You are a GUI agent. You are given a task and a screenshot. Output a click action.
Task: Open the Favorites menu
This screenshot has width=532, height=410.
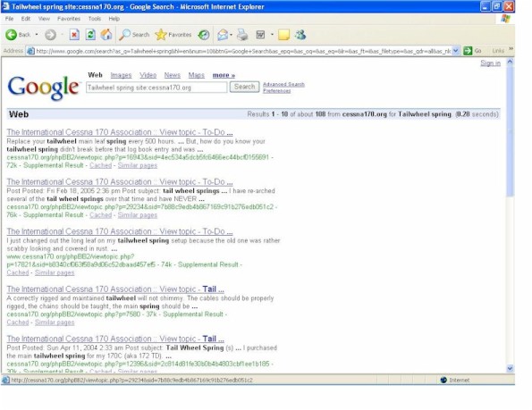coord(69,19)
